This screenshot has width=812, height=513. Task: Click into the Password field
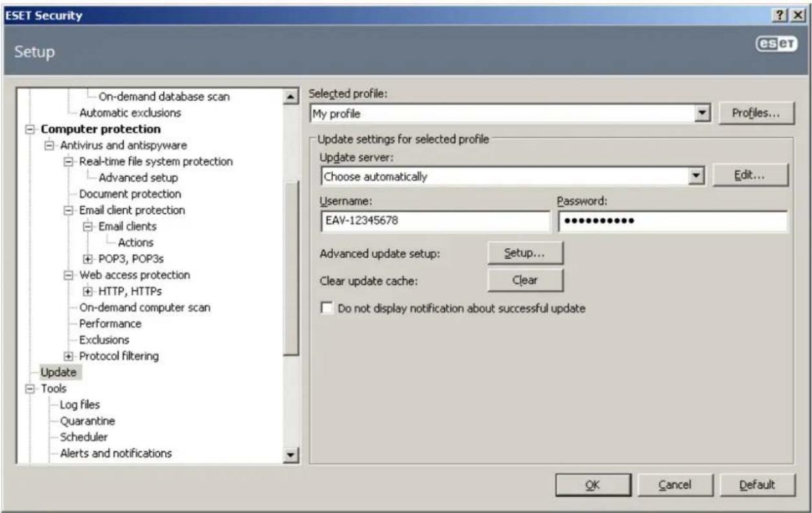coord(672,221)
